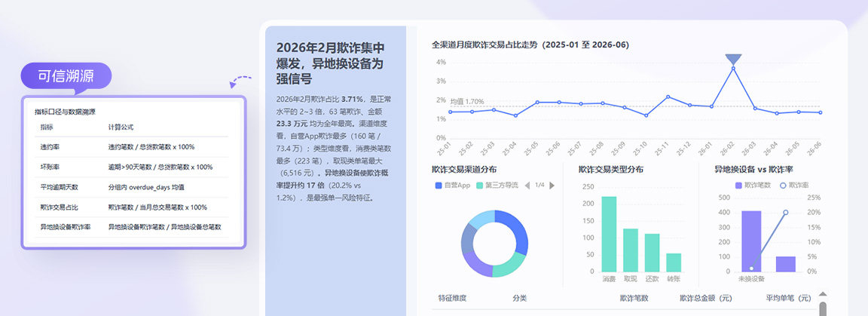Click the 计算公式 header in the metrics table
The image size is (868, 316).
point(121,127)
